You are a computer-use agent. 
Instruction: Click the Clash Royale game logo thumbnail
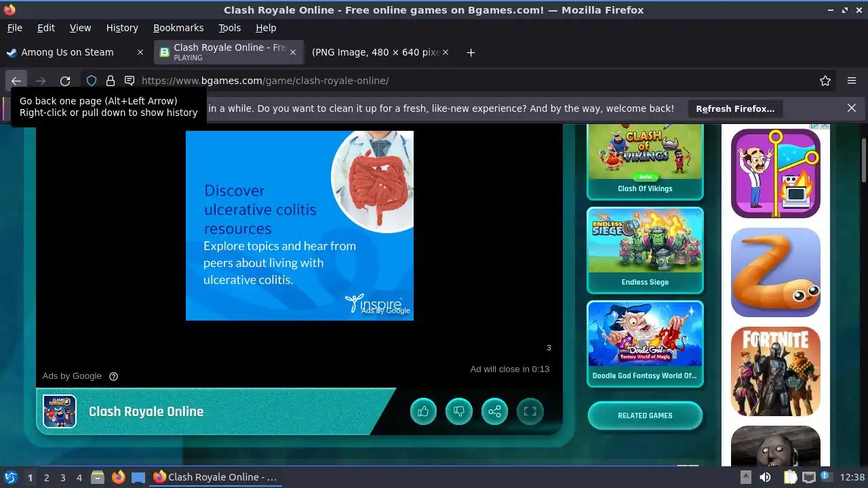coord(60,411)
